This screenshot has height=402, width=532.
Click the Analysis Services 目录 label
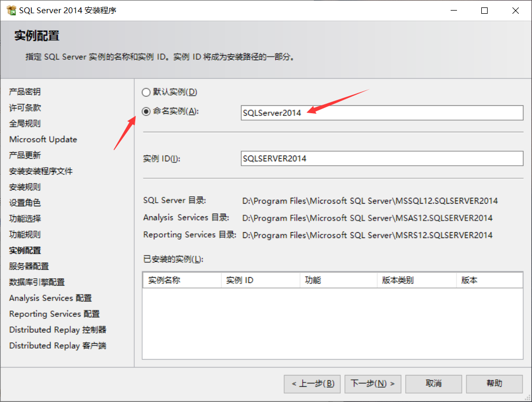186,217
